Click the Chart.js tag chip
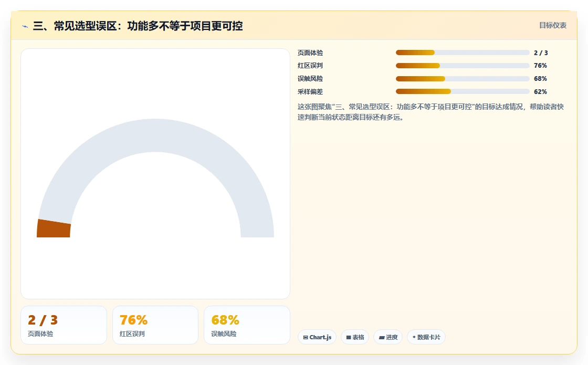 pyautogui.click(x=317, y=337)
